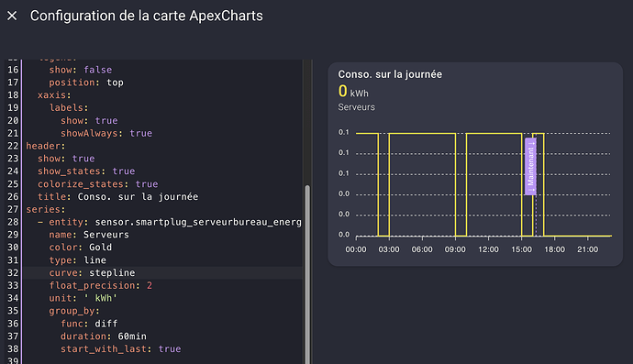Viewport: 633px width, 364px height.
Task: Click the 'showAlways: true' line
Action: coord(106,133)
